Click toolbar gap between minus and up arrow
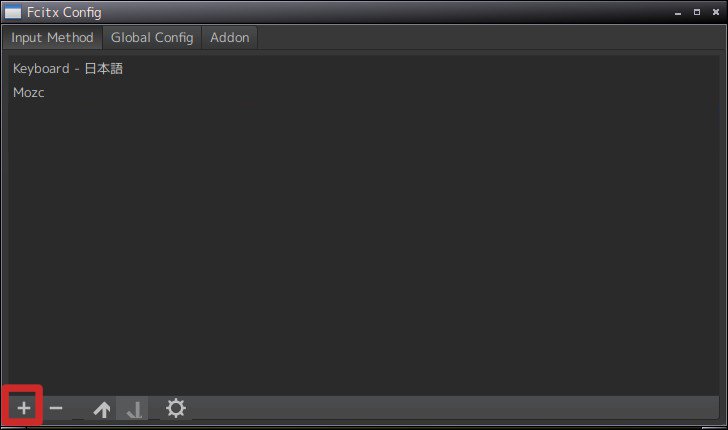Screen dimensions: 728x430 coord(78,408)
